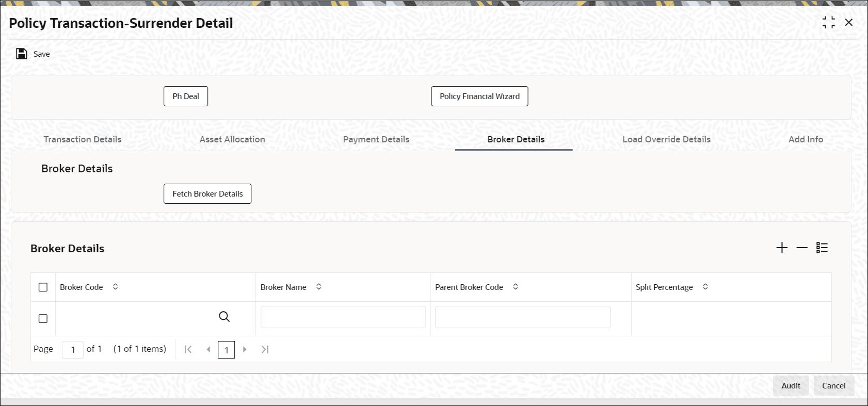Image resolution: width=868 pixels, height=406 pixels.
Task: Sort by Split Percentage column arrows
Action: [705, 287]
